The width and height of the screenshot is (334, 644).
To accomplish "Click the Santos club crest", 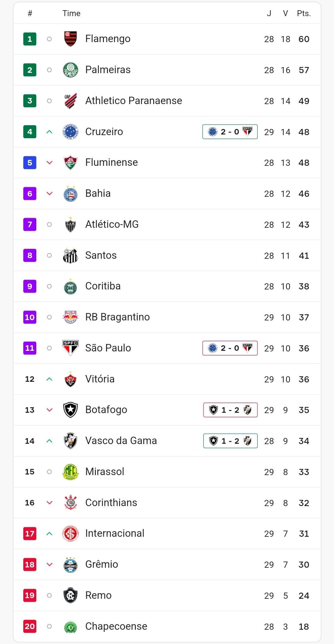I will coord(70,255).
